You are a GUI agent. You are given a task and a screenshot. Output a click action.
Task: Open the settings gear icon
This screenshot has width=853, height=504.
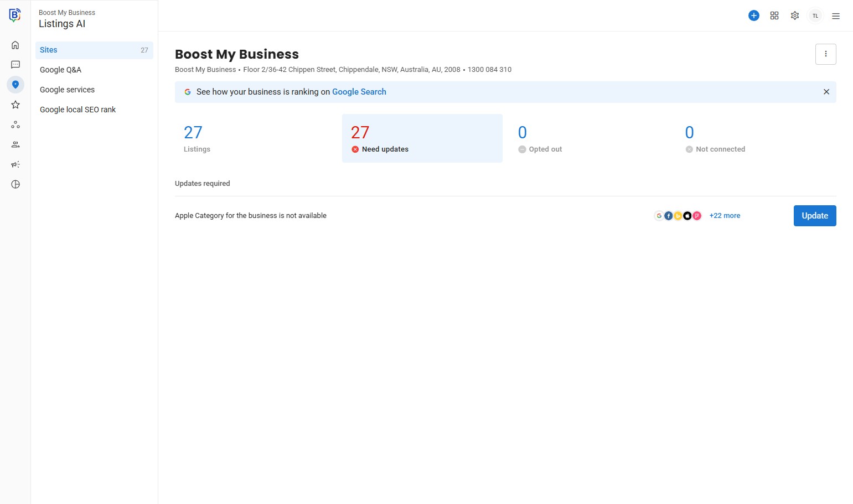pos(795,15)
